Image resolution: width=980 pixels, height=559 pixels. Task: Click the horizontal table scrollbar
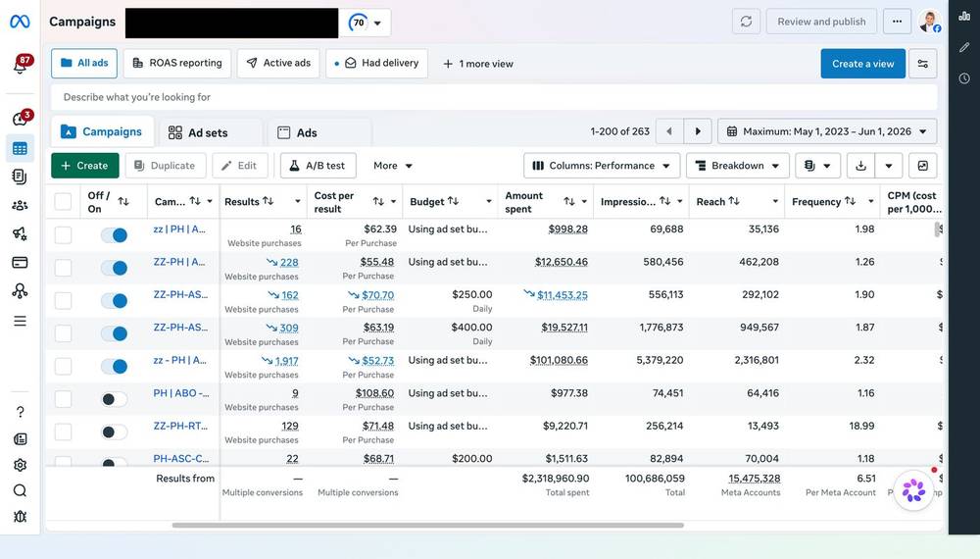pyautogui.click(x=427, y=526)
